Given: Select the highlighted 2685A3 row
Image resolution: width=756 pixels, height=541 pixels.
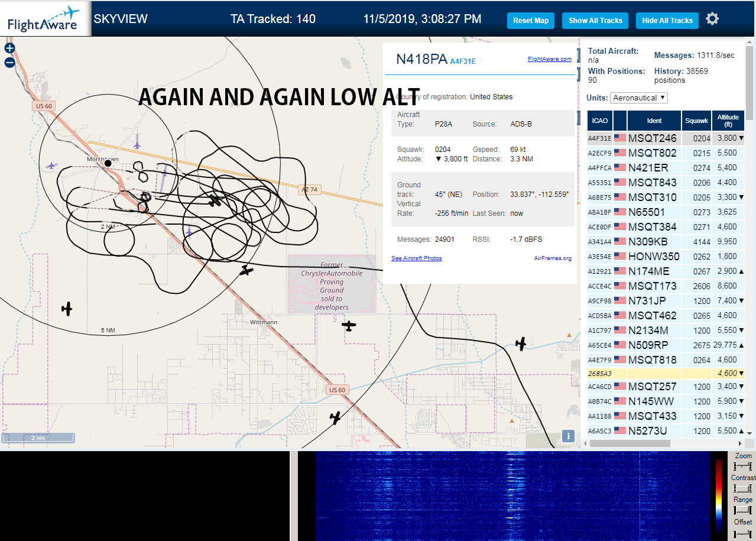Looking at the screenshot, I should (x=666, y=374).
